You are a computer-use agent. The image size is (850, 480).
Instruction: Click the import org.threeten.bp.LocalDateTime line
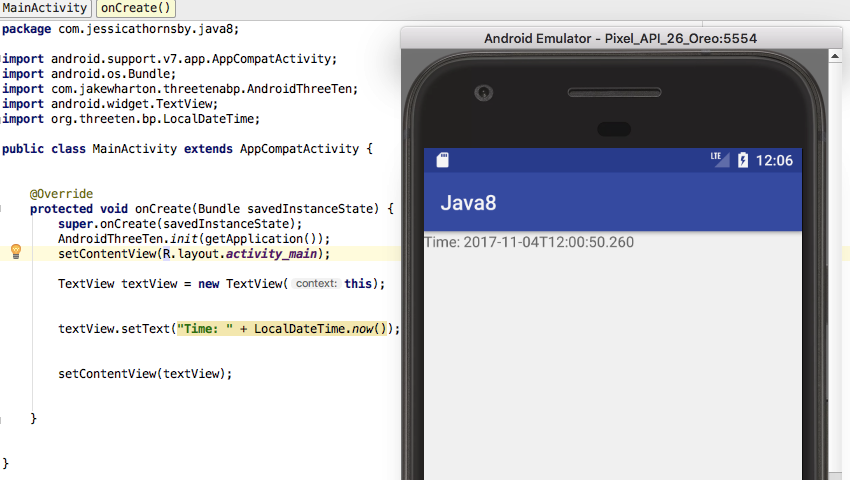click(x=131, y=119)
